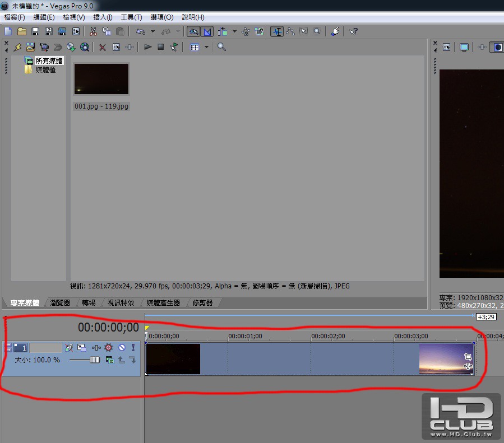The width and height of the screenshot is (504, 443).
Task: Open project properties icon in main toolbar
Action: [76, 31]
